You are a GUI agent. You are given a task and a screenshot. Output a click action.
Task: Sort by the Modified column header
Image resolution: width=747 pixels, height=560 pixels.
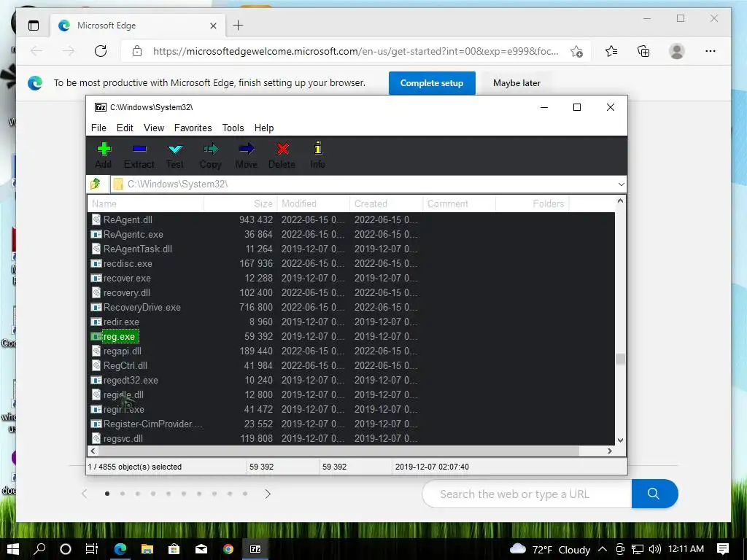tap(314, 204)
